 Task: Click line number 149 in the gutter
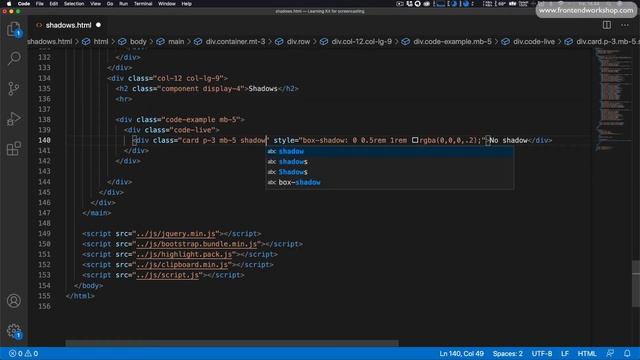[x=44, y=234]
